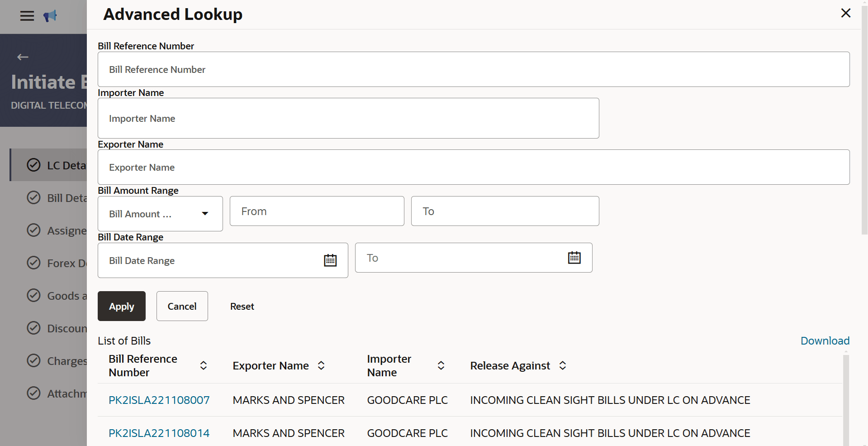Sort by Importer Name column

[441, 366]
